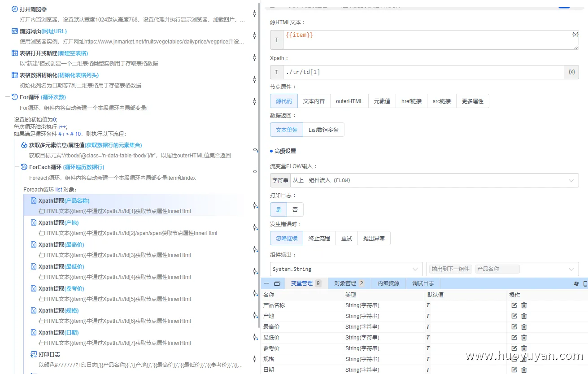Open variable picker for Xpath field
Viewport: 588px width, 374px height.
click(x=571, y=72)
